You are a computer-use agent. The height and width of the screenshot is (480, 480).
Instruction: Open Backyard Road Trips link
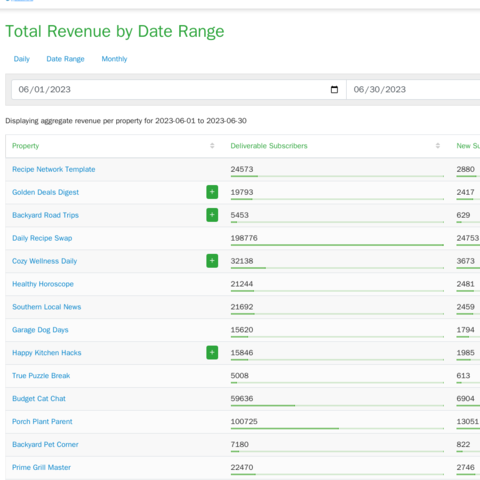click(45, 215)
